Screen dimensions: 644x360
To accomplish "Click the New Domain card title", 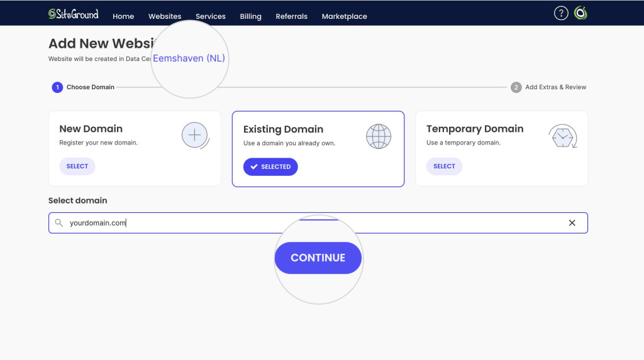I will (91, 129).
